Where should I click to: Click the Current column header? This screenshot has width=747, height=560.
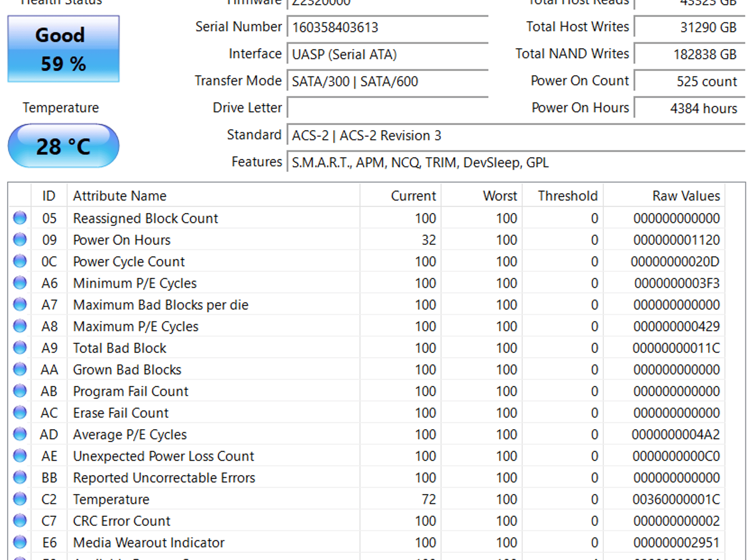click(x=400, y=196)
